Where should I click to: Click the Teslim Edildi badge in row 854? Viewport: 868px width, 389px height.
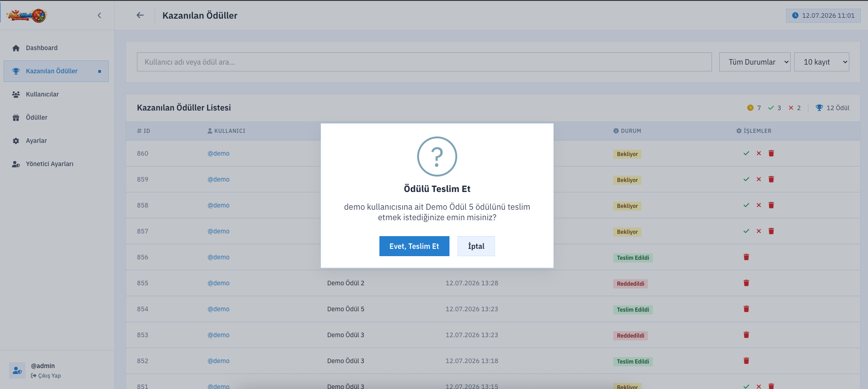click(x=633, y=310)
